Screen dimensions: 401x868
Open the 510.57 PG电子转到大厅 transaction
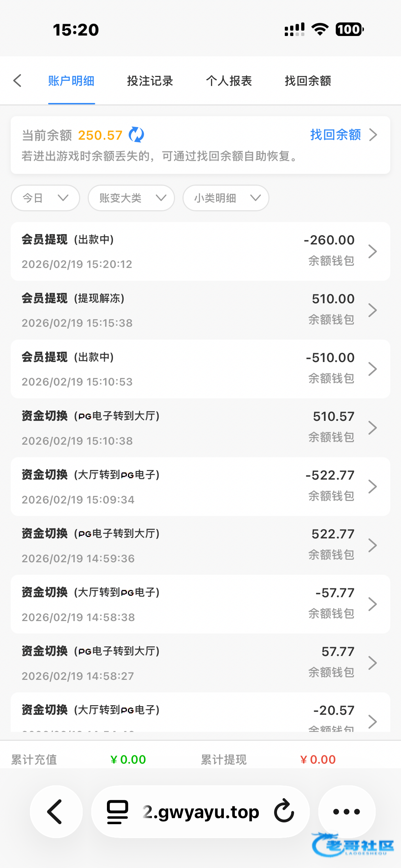200,428
